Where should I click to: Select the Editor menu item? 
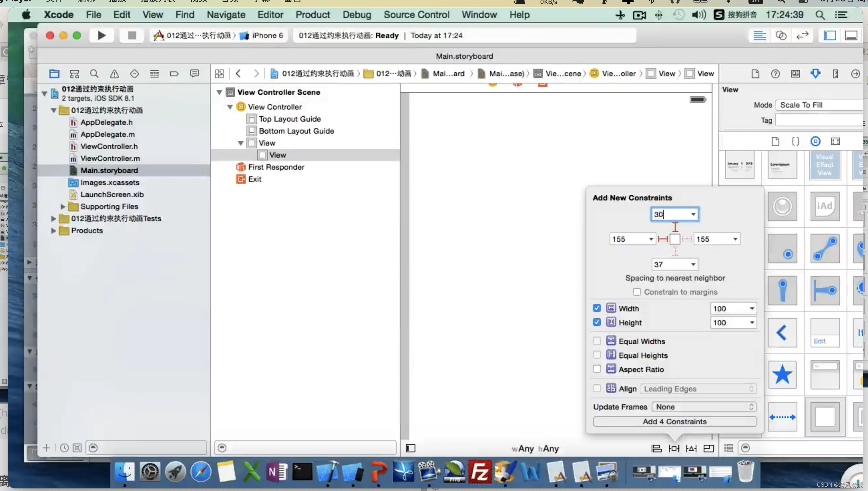[269, 14]
